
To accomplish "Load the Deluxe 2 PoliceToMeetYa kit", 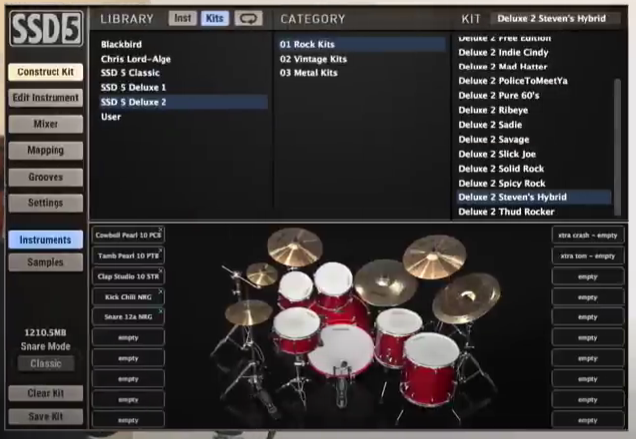I will pos(534,81).
